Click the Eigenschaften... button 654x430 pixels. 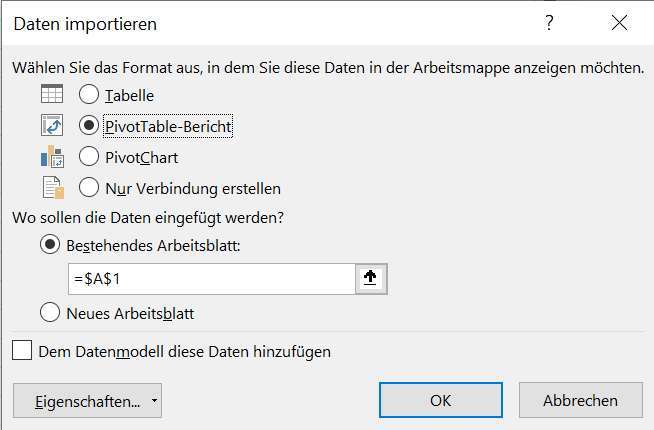87,401
